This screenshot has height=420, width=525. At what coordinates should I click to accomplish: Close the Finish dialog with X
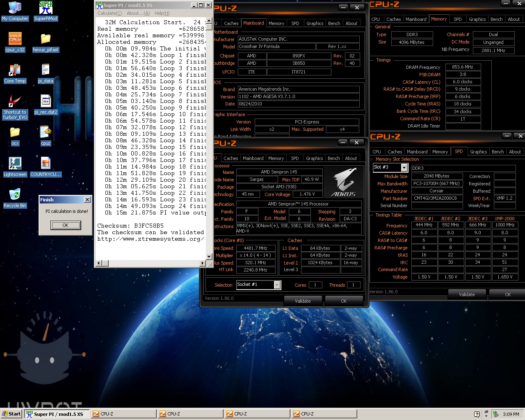coord(87,200)
